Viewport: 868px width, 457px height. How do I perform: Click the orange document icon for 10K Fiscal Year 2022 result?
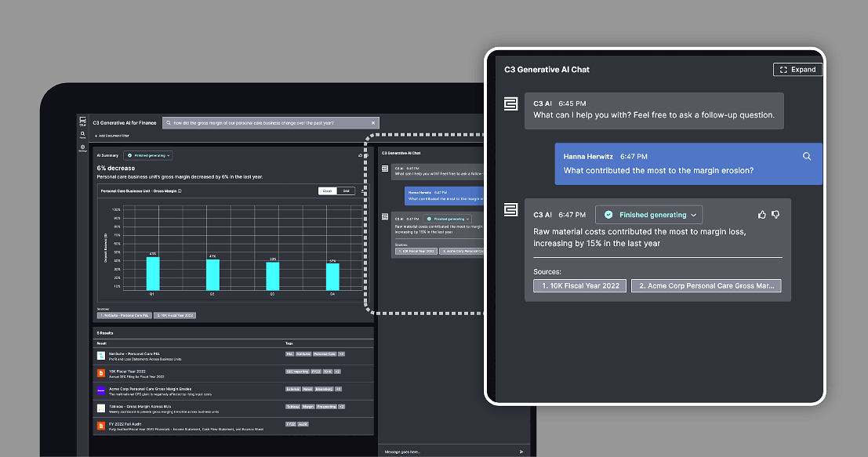(x=100, y=373)
